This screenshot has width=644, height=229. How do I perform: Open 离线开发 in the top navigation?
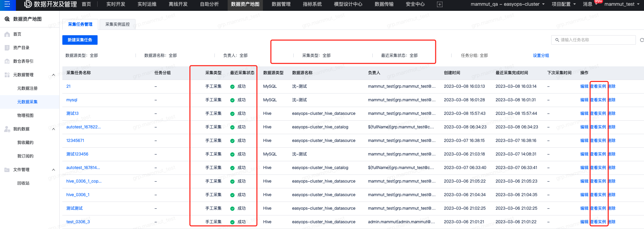click(x=178, y=4)
